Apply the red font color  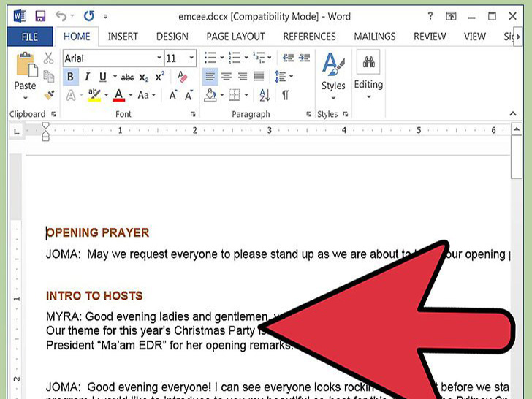[x=118, y=95]
